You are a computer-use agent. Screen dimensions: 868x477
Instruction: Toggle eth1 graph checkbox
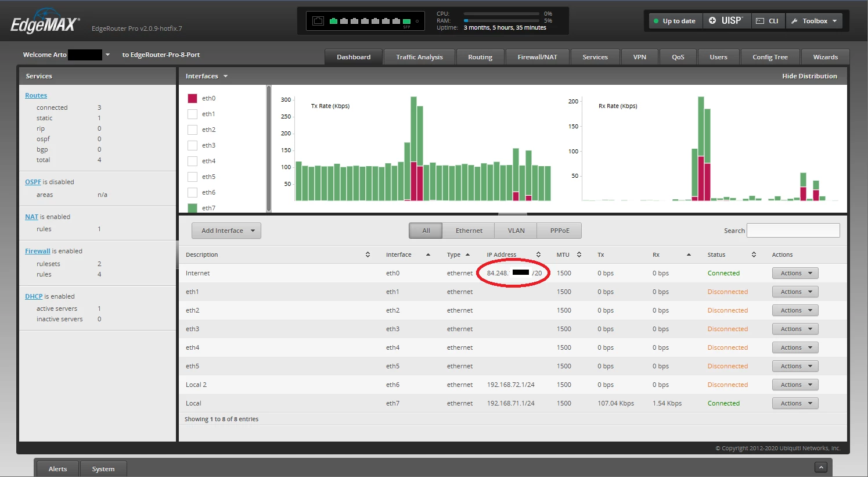pos(192,114)
